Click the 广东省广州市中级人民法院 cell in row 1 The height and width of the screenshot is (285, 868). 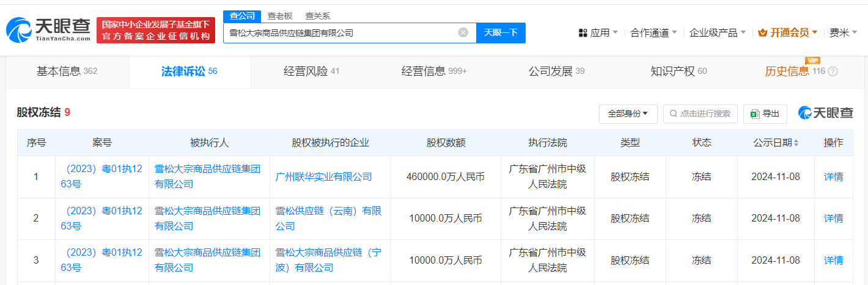(548, 177)
